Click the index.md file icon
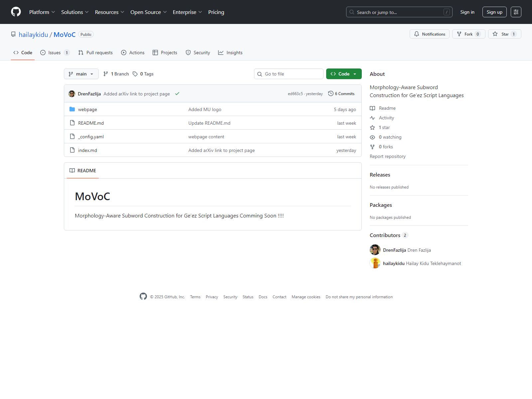This screenshot has height=399, width=532. click(72, 150)
